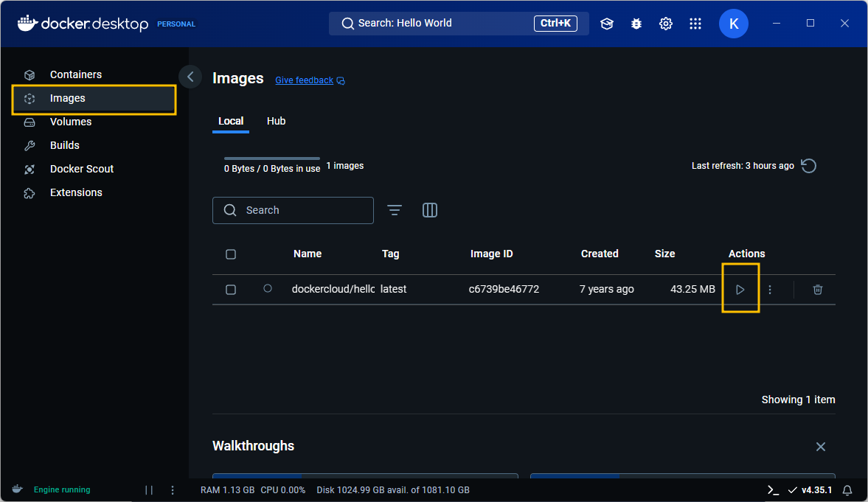This screenshot has width=868, height=502.
Task: Click the top search bar
Action: click(x=459, y=24)
